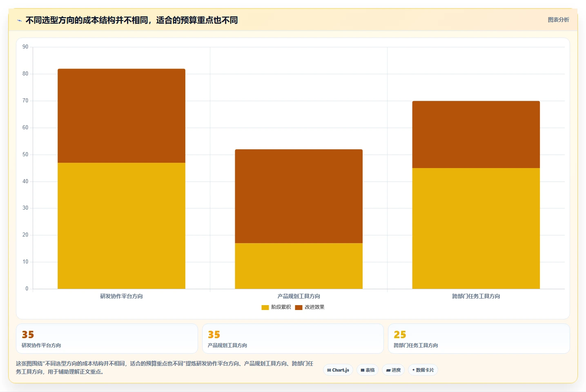The height and width of the screenshot is (392, 586).
Task: Click the 跨部门任务工具方向 x-axis label
Action: (476, 296)
